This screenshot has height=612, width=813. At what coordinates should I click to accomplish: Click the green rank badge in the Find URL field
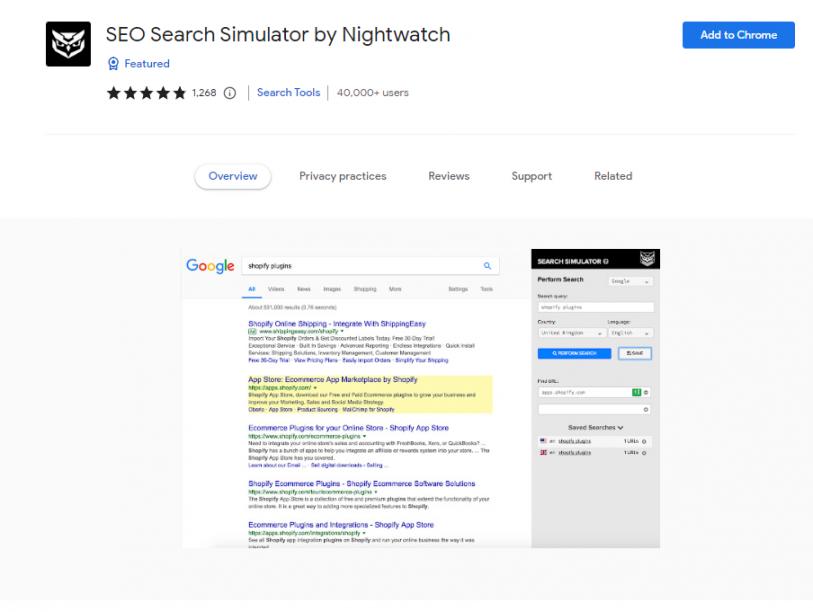636,392
